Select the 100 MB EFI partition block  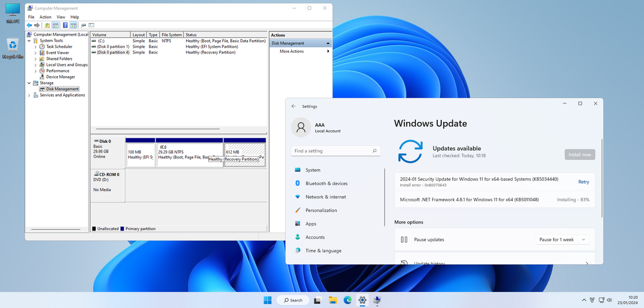(140, 152)
